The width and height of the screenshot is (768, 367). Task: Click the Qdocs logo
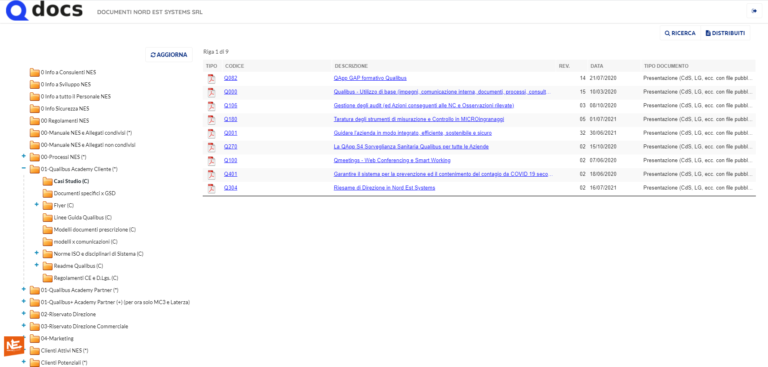coord(44,11)
